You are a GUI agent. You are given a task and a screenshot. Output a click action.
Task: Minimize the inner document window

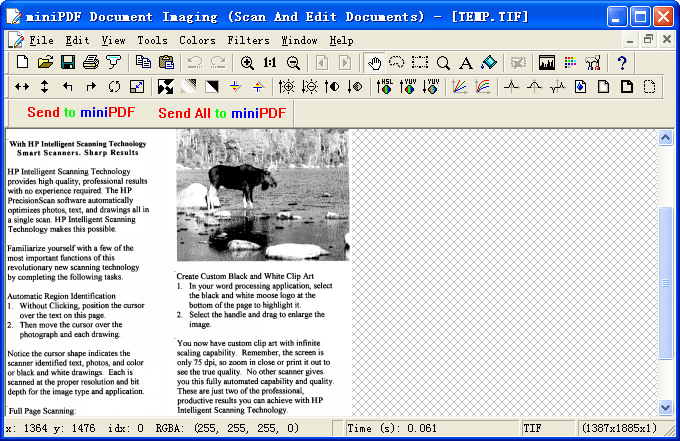[x=630, y=40]
